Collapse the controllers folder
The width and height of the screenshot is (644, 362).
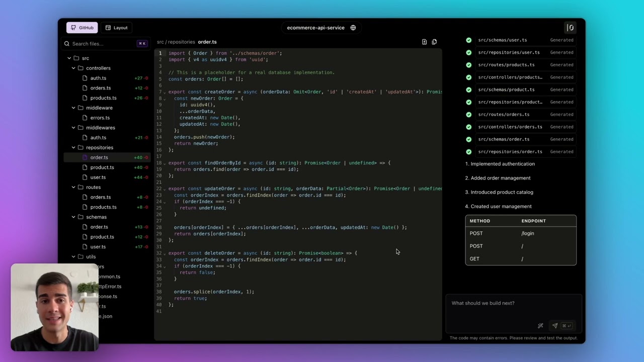coord(73,68)
